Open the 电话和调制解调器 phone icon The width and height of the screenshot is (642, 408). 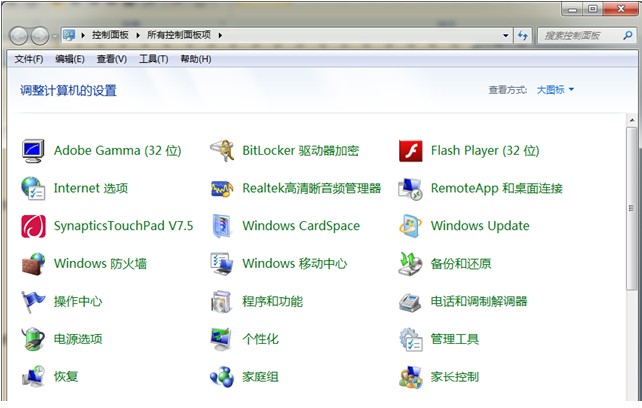tap(410, 302)
